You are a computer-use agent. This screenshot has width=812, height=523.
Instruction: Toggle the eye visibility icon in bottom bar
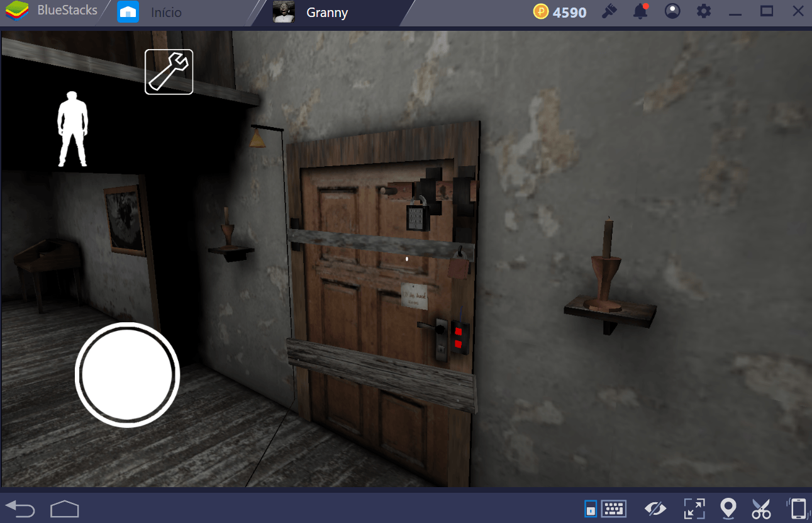click(x=655, y=508)
